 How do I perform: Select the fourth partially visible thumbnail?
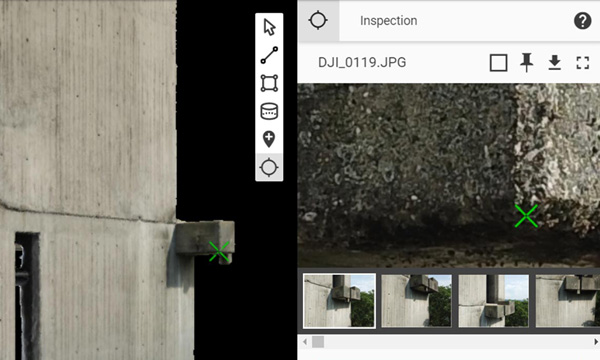[567, 301]
